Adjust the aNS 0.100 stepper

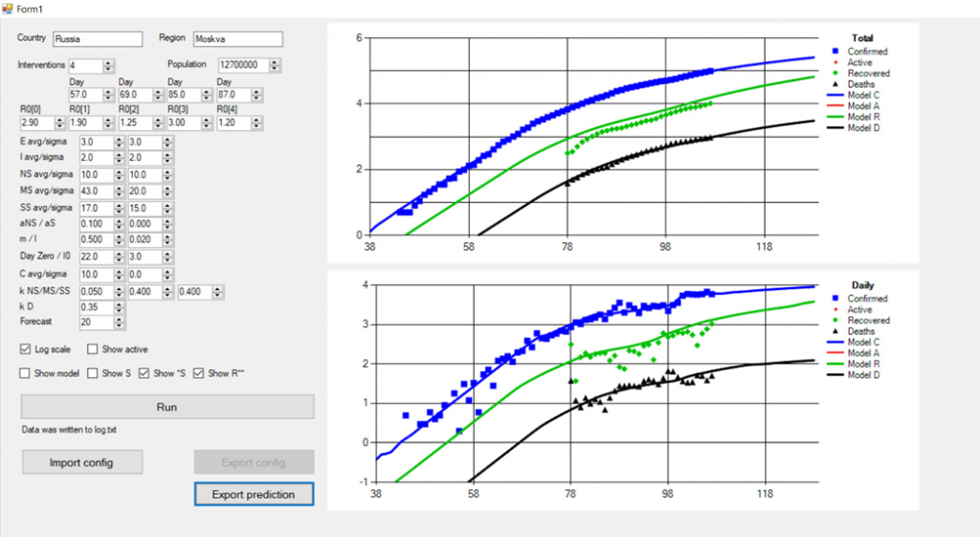click(x=119, y=224)
